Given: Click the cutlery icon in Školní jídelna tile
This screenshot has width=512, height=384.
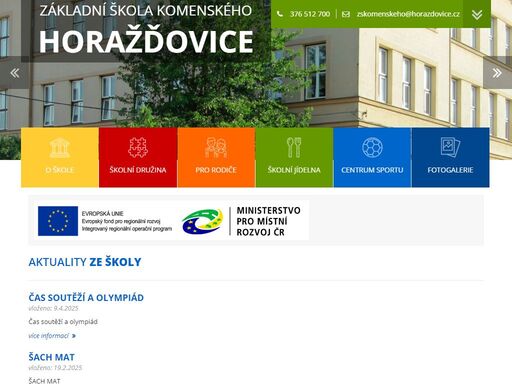Looking at the screenshot, I should 294,147.
